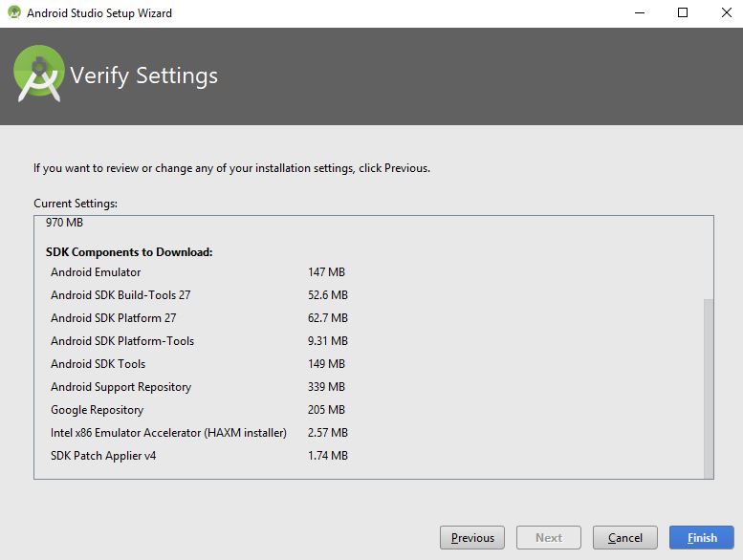Close the Setup Wizard window
The height and width of the screenshot is (560, 743).
(726, 12)
